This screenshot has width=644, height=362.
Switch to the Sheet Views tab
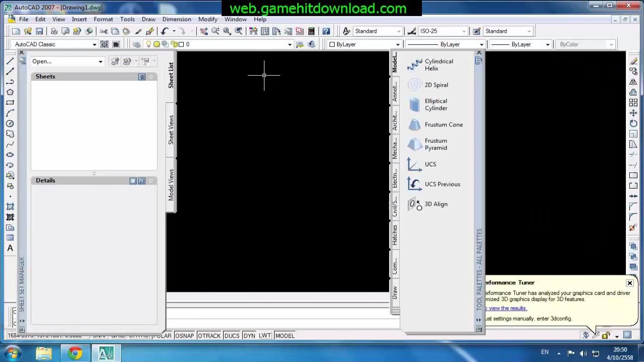171,130
